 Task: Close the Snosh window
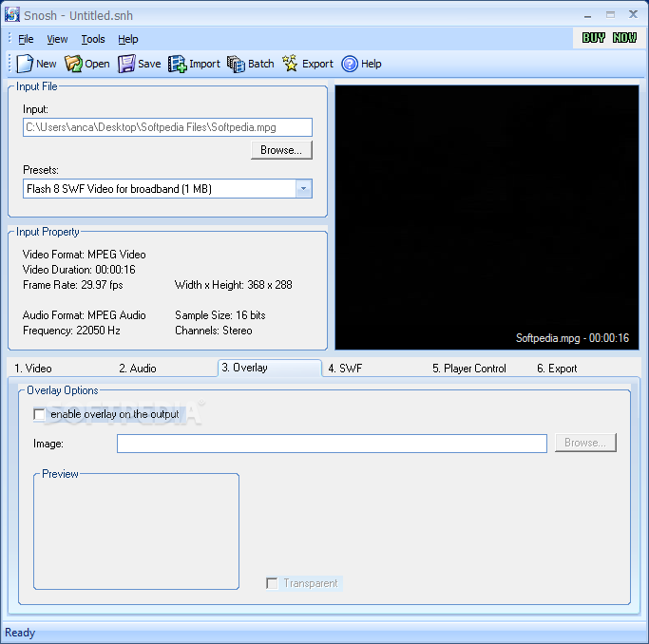[633, 14]
